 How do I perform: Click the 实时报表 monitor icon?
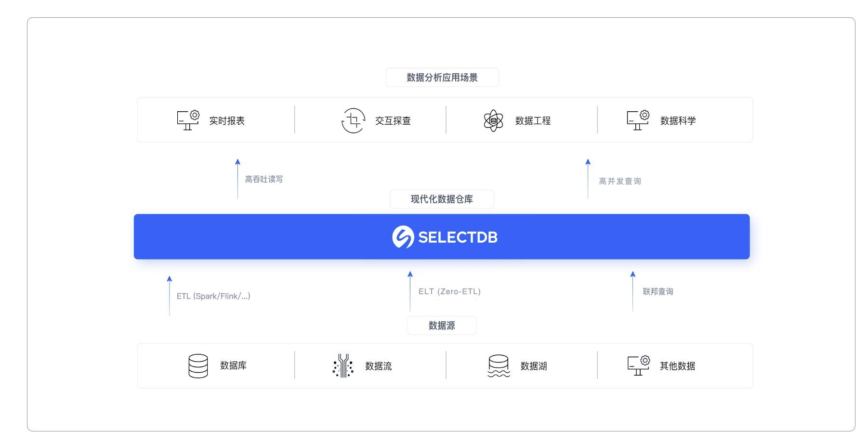[188, 120]
